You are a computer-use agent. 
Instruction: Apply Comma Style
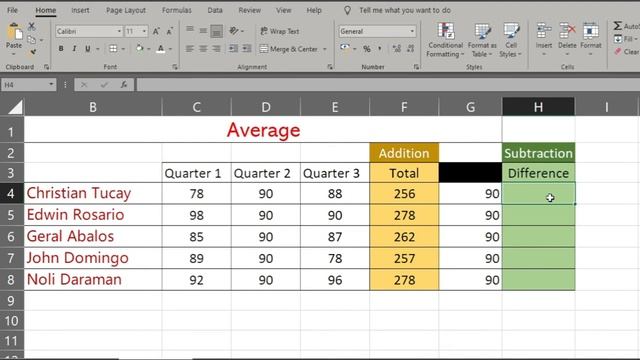[x=380, y=49]
